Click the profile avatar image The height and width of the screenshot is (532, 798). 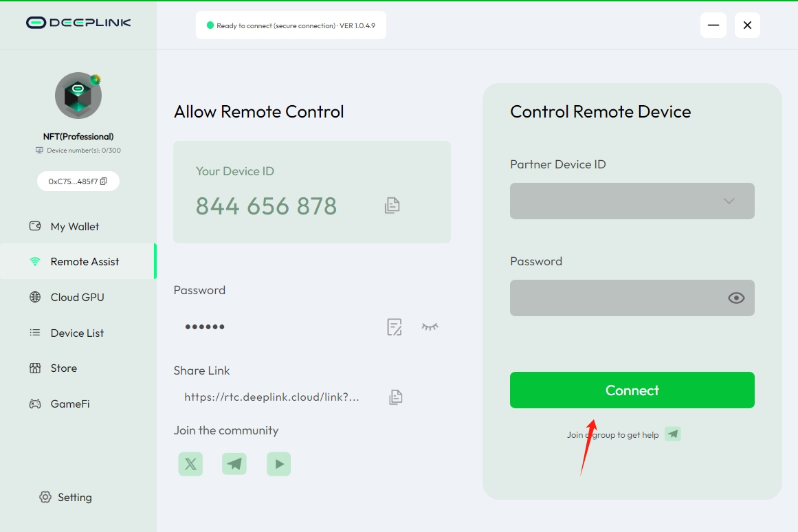tap(78, 96)
